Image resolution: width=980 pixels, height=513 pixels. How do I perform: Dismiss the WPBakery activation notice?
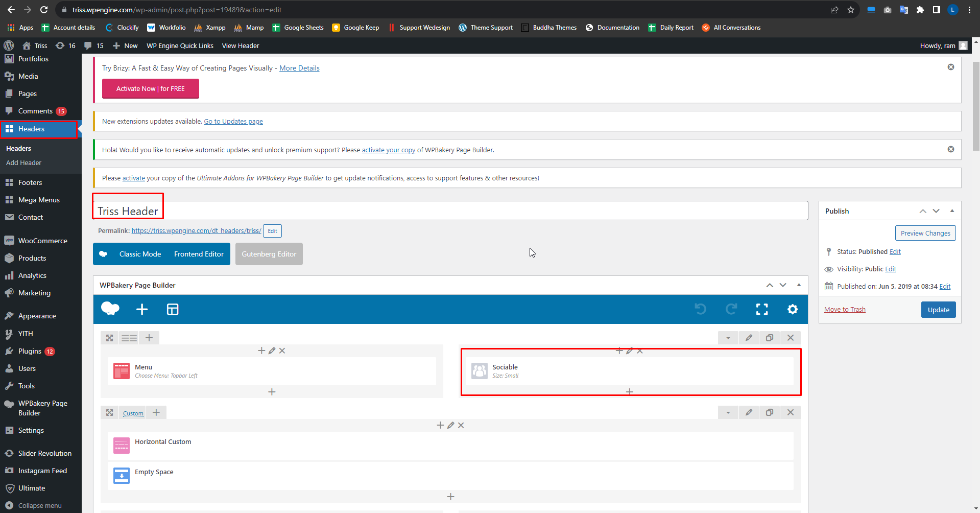click(951, 149)
